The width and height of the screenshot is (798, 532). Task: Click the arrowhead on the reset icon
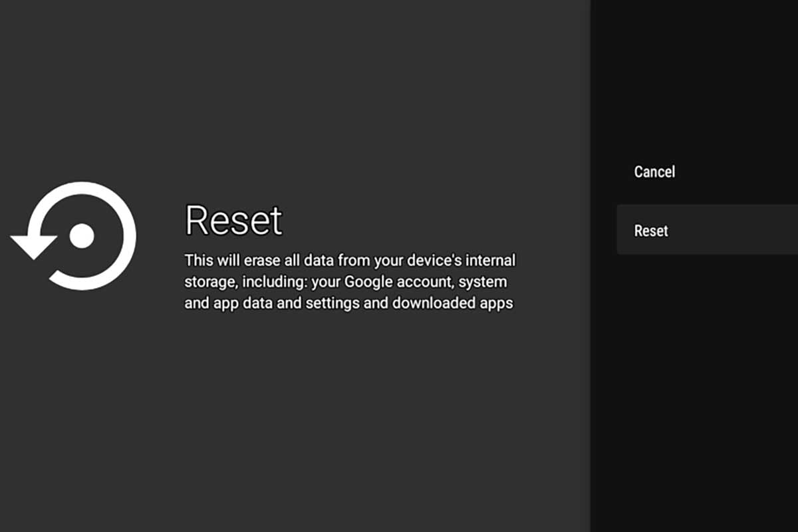click(33, 246)
